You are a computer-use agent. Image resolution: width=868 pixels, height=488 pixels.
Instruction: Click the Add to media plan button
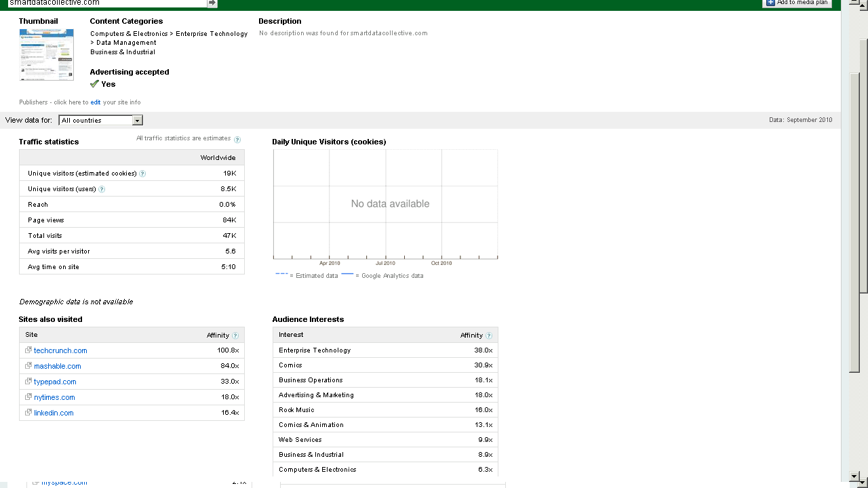pyautogui.click(x=797, y=3)
